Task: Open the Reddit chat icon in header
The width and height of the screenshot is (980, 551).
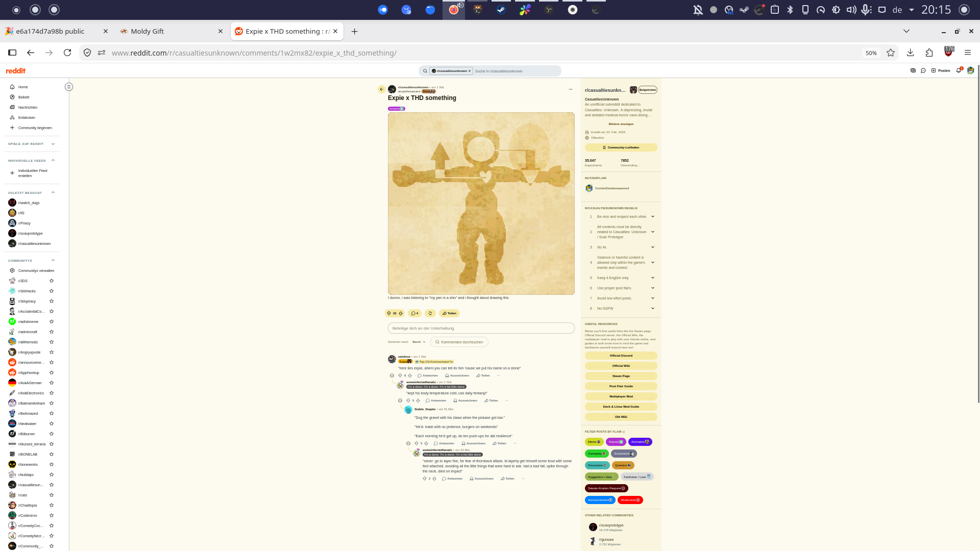Action: [x=923, y=70]
